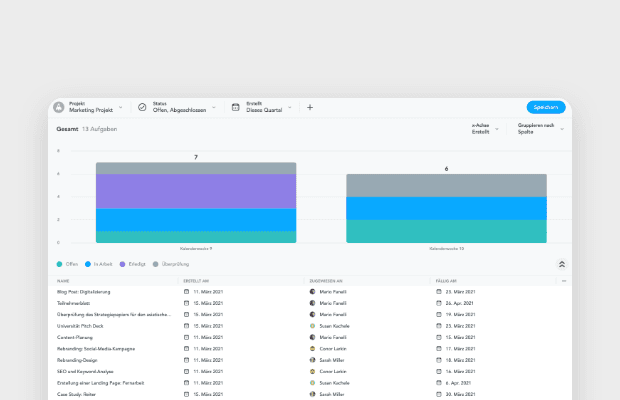Collapse the chart with double-chevron icon
The width and height of the screenshot is (620, 400).
click(x=561, y=264)
